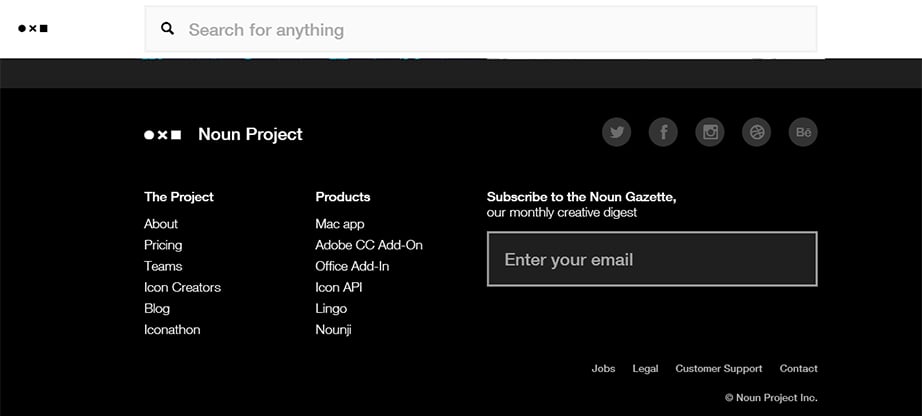Click The Project column heading
922x416 pixels.
pyautogui.click(x=179, y=197)
